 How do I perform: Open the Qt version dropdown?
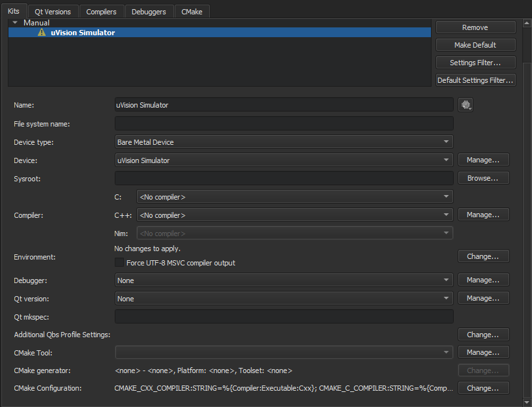click(284, 298)
